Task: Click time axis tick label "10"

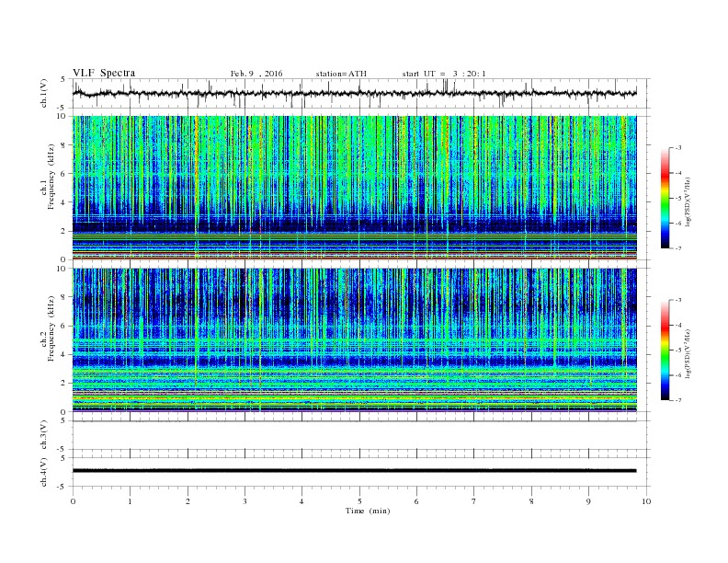Action: pyautogui.click(x=646, y=501)
